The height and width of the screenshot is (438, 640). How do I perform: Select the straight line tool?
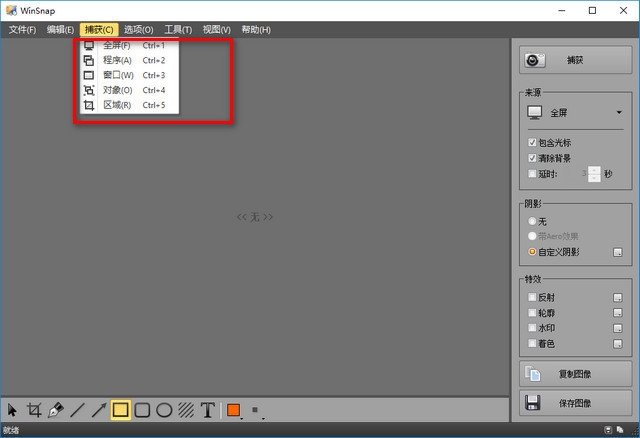(77, 410)
